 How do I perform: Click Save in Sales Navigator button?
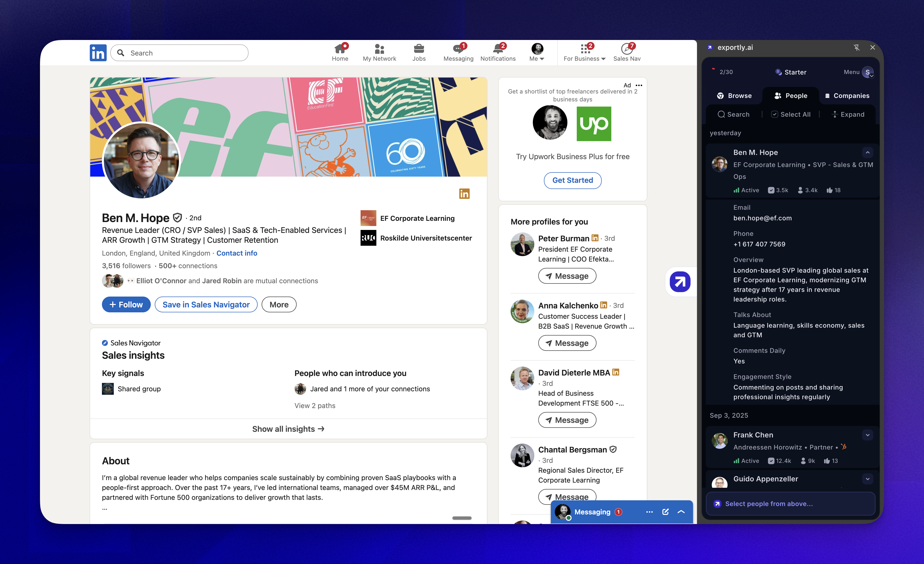point(206,304)
